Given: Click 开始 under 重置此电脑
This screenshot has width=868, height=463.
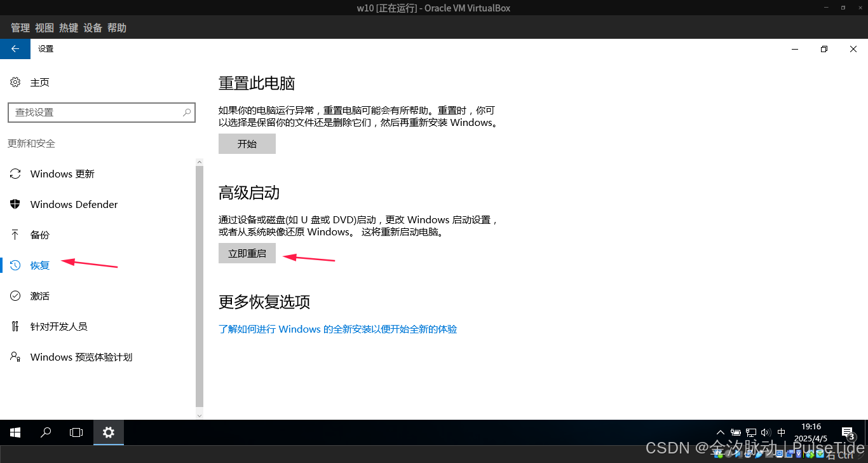Looking at the screenshot, I should [247, 144].
